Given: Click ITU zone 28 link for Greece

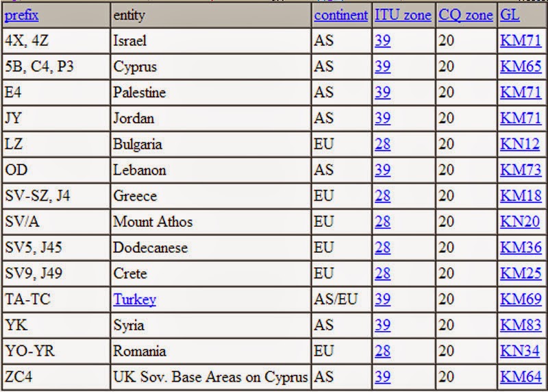Looking at the screenshot, I should [x=382, y=196].
